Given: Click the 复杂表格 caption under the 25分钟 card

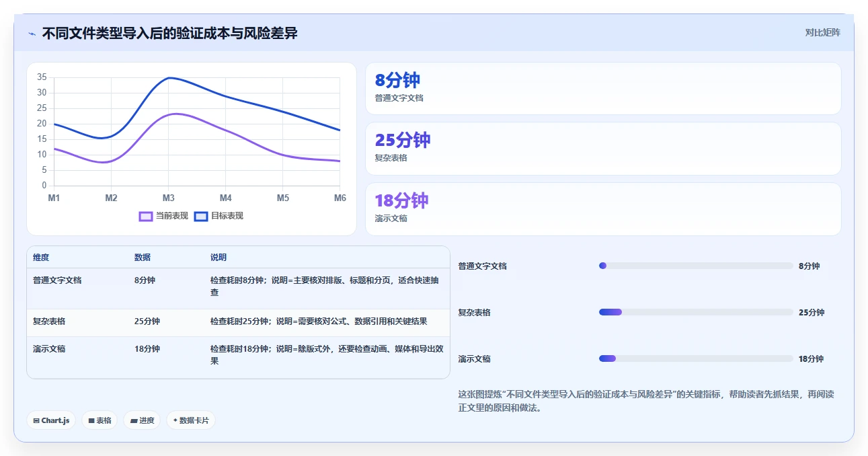Looking at the screenshot, I should click(391, 158).
